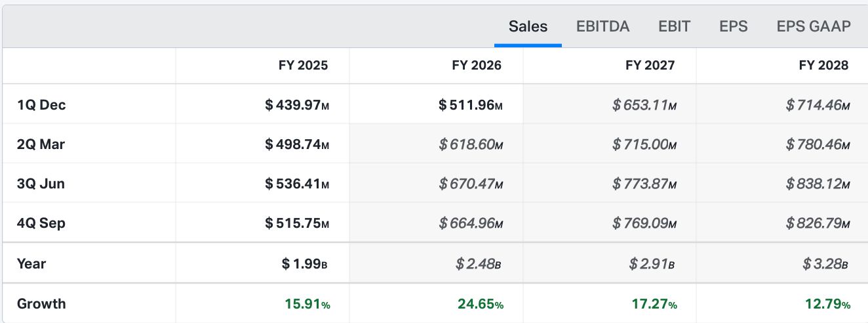Click the $773.87M estimate cell
Viewport: 868px width, 323px height.
tap(644, 183)
